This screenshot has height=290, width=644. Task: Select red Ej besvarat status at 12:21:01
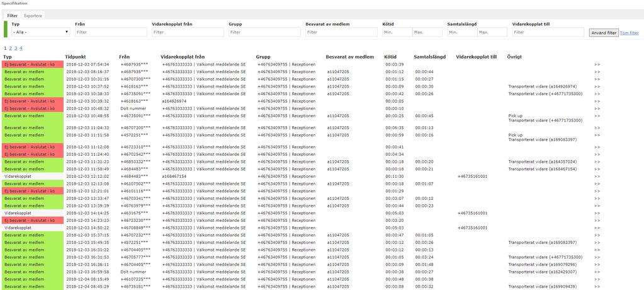[33, 191]
